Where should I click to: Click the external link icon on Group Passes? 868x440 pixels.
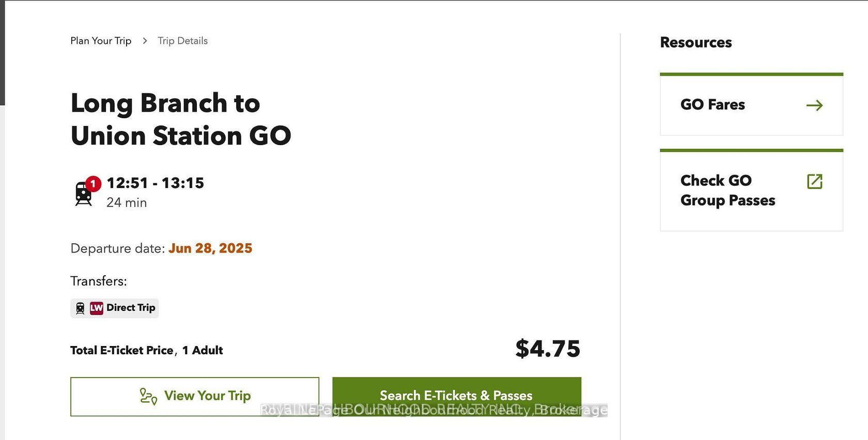click(814, 181)
